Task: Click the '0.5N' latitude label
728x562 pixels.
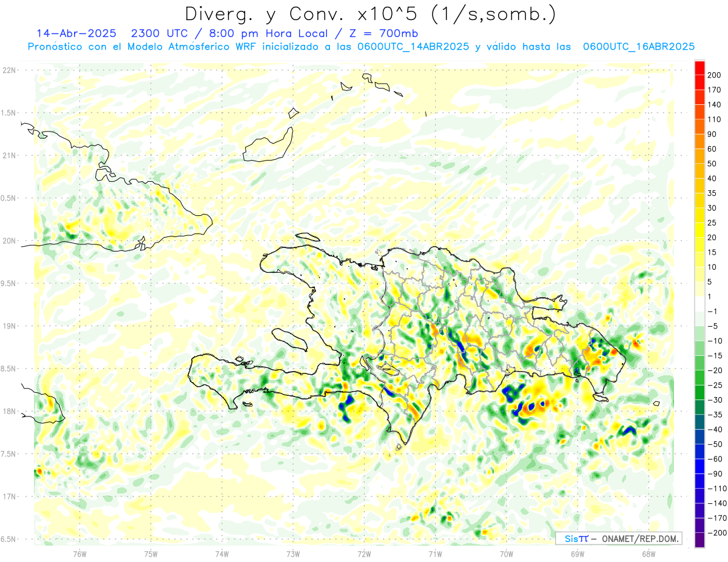Action: [8, 198]
